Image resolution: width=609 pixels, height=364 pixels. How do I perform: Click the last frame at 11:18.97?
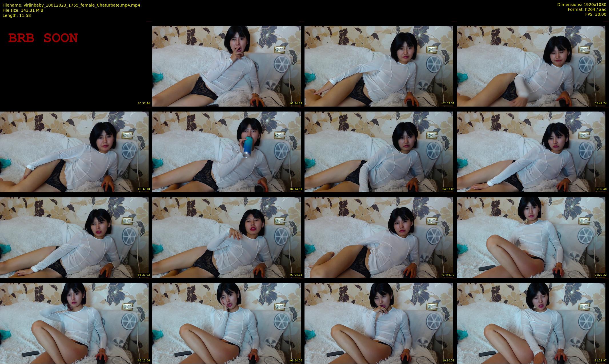click(x=531, y=323)
